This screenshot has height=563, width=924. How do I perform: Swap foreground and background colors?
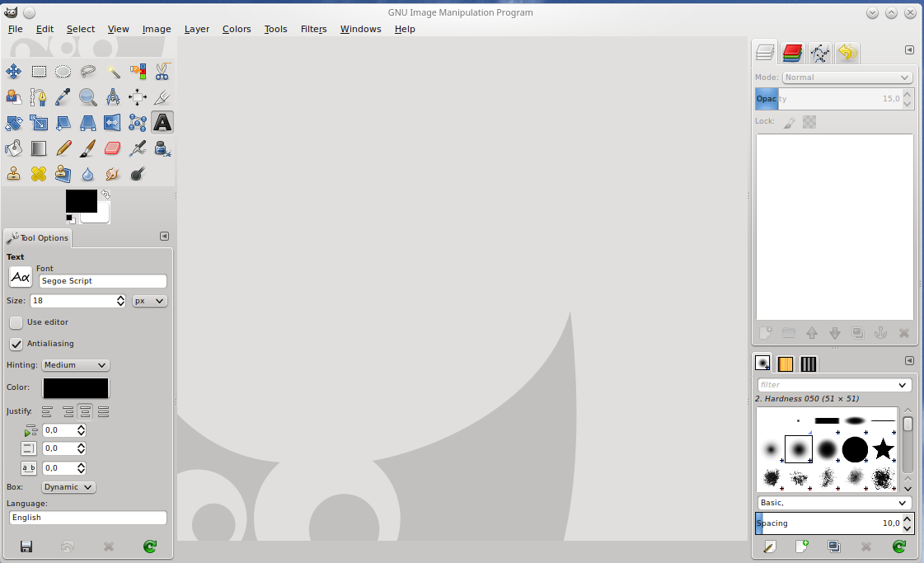[x=105, y=194]
